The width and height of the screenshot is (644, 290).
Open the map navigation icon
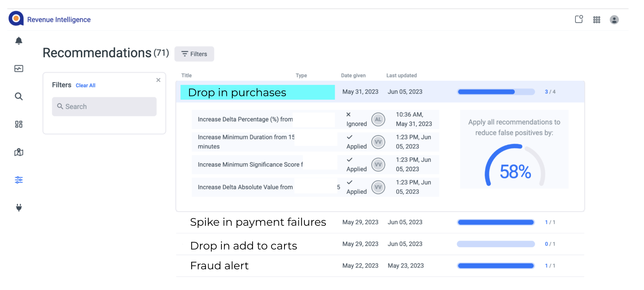tap(18, 151)
